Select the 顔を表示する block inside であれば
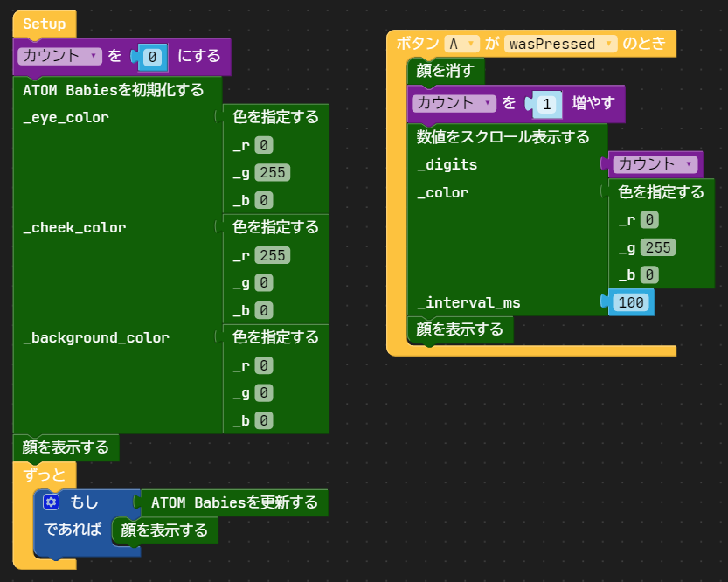728x582 pixels. tap(164, 530)
